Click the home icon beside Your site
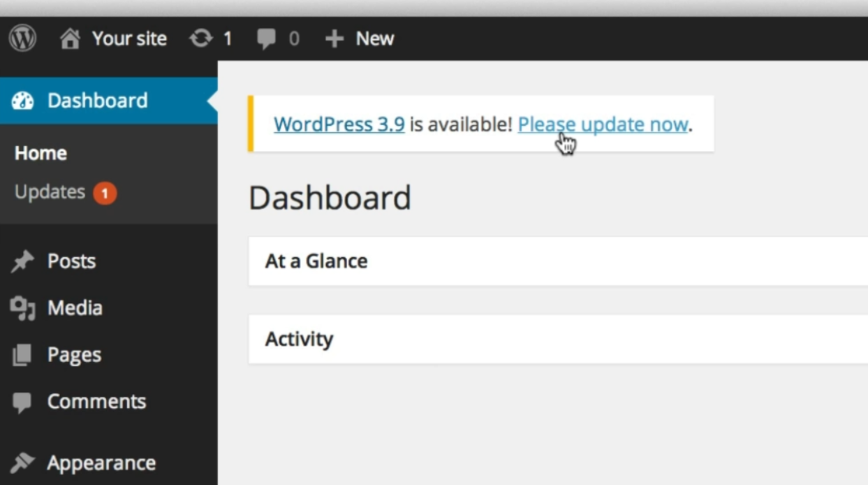868x485 pixels. click(x=70, y=38)
